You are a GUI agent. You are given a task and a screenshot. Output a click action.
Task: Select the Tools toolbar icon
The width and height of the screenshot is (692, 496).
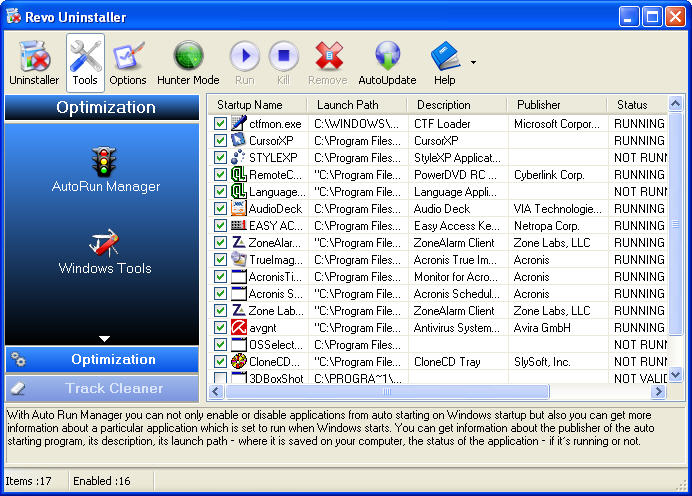tap(85, 62)
